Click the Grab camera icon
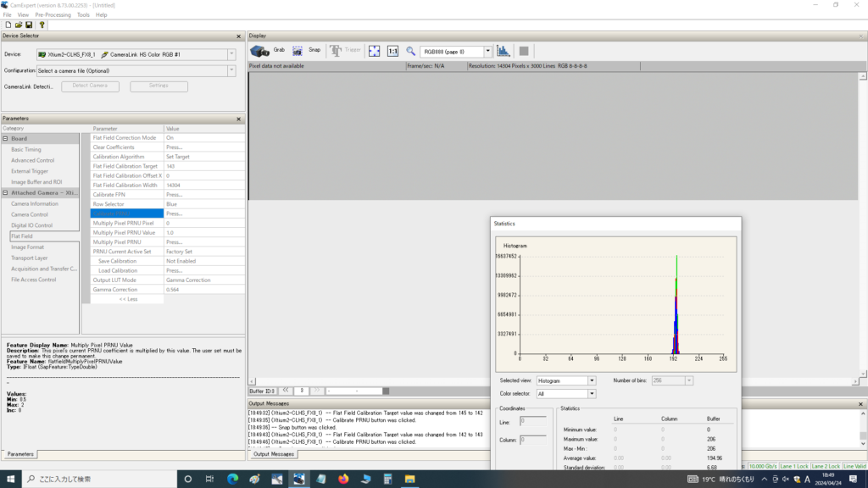This screenshot has height=488, width=868. coord(260,51)
